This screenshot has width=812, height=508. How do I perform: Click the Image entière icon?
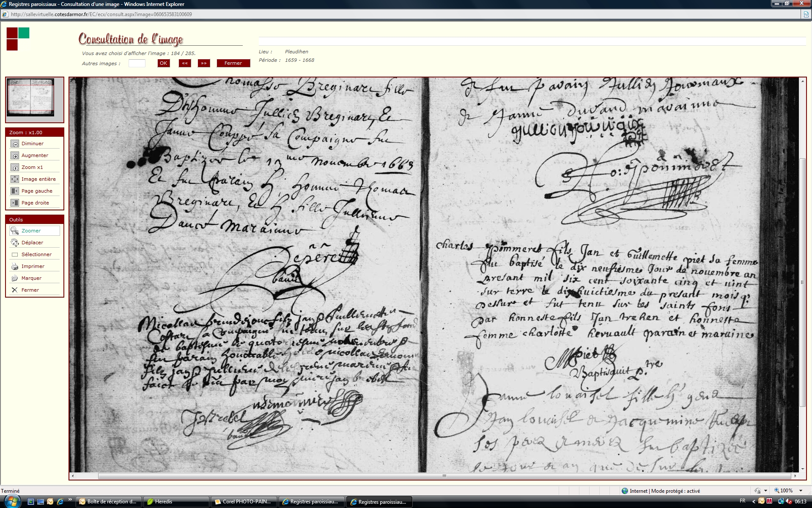15,179
